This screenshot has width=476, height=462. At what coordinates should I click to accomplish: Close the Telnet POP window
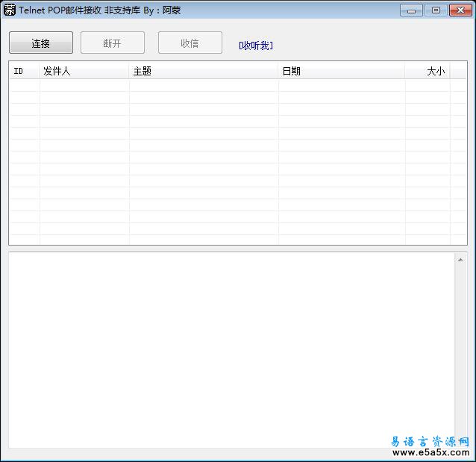click(460, 10)
